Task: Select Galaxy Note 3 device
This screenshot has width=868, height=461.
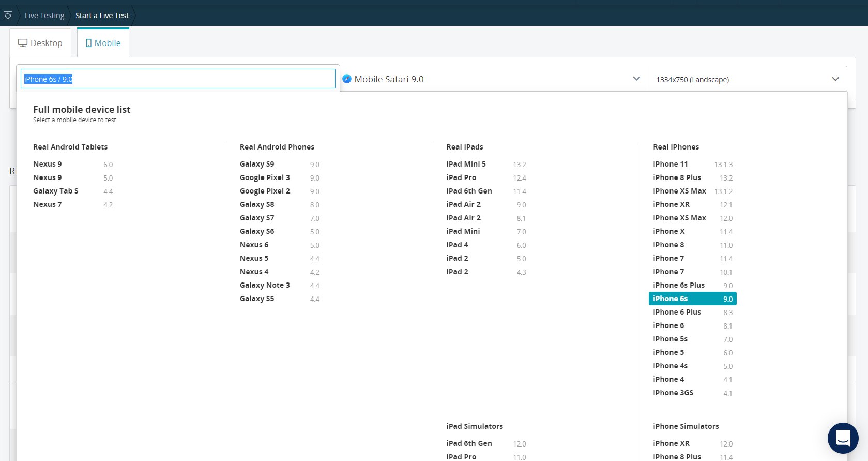Action: pyautogui.click(x=280, y=285)
